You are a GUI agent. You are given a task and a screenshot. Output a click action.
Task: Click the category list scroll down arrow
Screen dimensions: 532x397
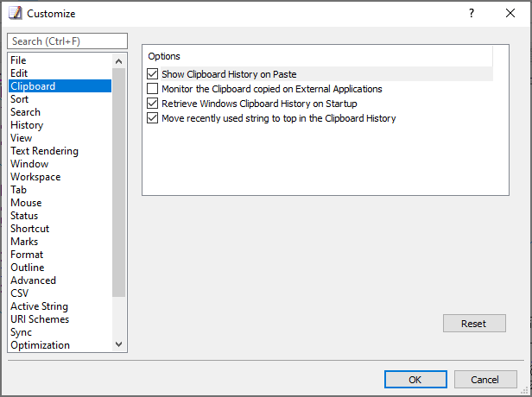pyautogui.click(x=118, y=344)
